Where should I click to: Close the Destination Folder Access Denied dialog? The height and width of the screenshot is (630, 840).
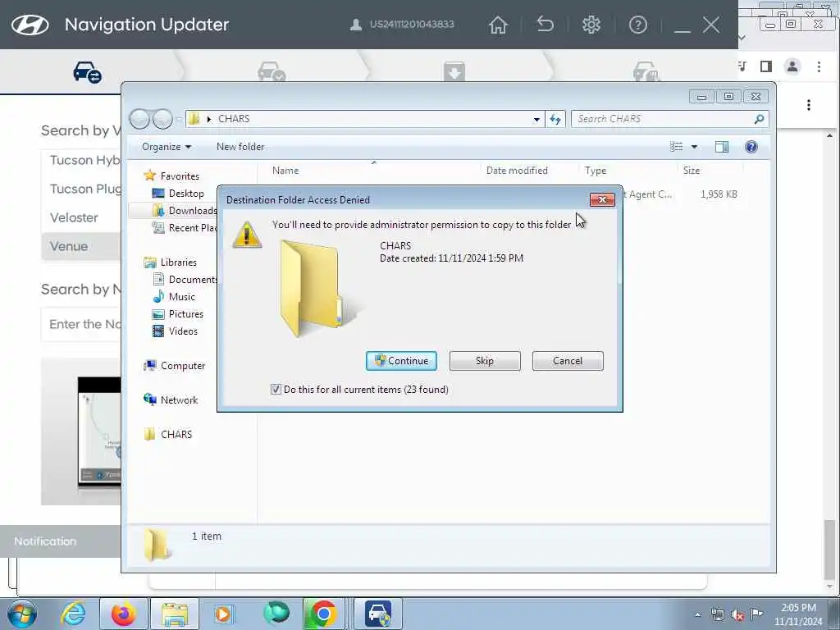coord(602,200)
